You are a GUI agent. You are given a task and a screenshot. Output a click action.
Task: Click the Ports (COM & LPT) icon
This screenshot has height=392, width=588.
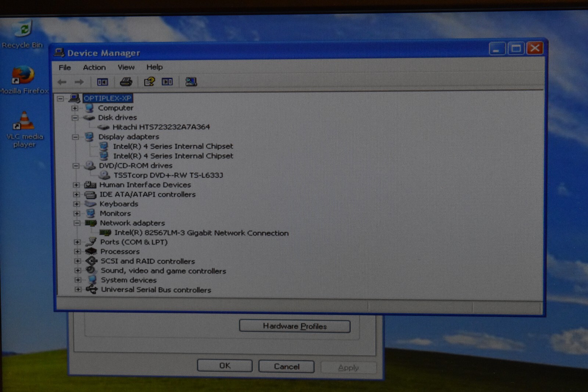pyautogui.click(x=91, y=242)
